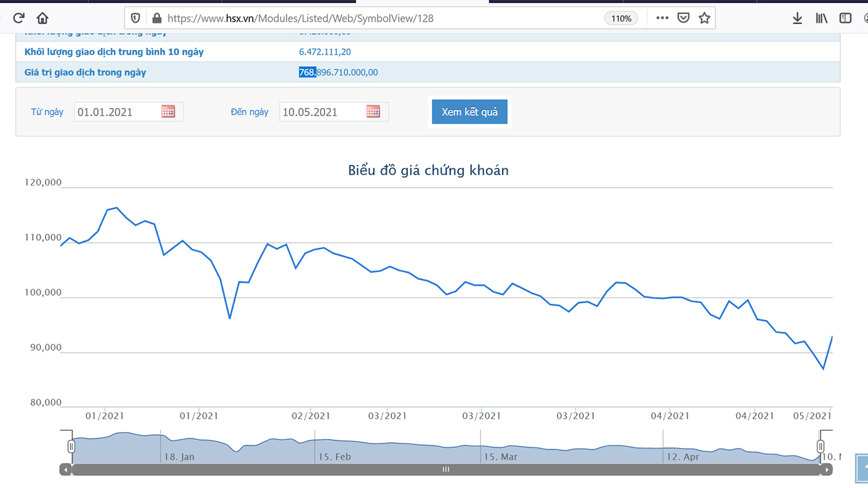Open the tracking protection shield panel
This screenshot has height=488, width=868.
(x=135, y=18)
